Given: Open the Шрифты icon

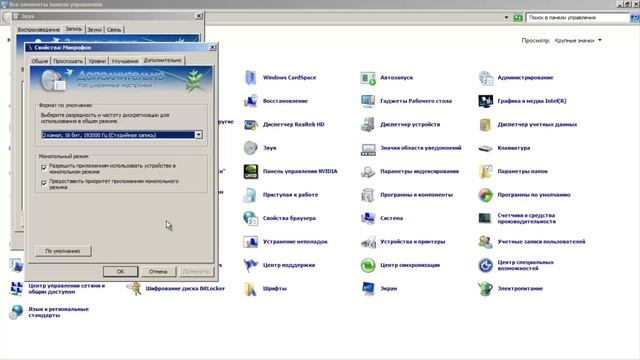Looking at the screenshot, I should 250,289.
